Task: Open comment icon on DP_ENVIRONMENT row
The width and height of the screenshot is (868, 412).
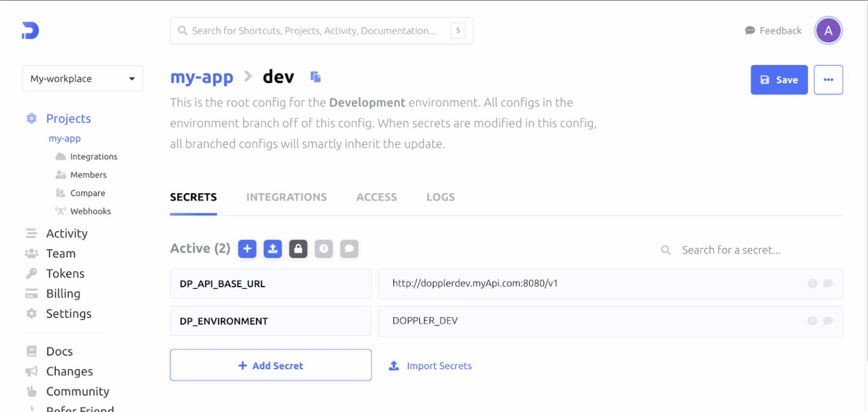Action: click(827, 320)
